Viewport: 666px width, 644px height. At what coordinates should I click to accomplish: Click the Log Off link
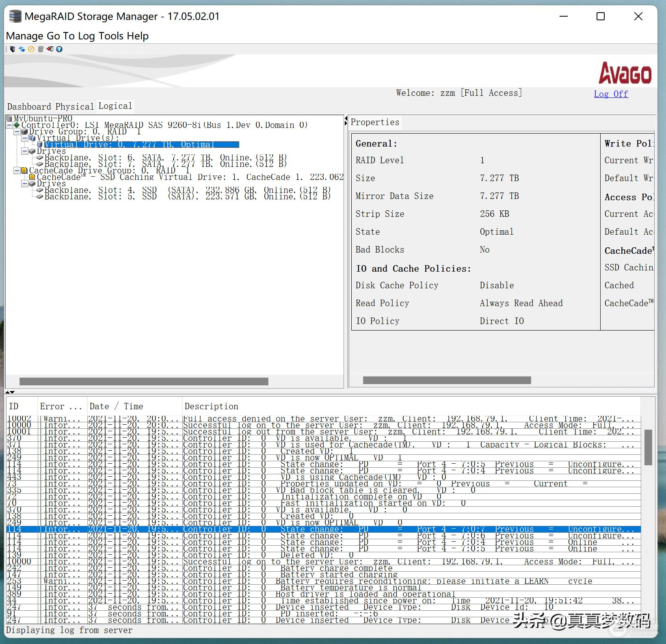click(x=610, y=94)
